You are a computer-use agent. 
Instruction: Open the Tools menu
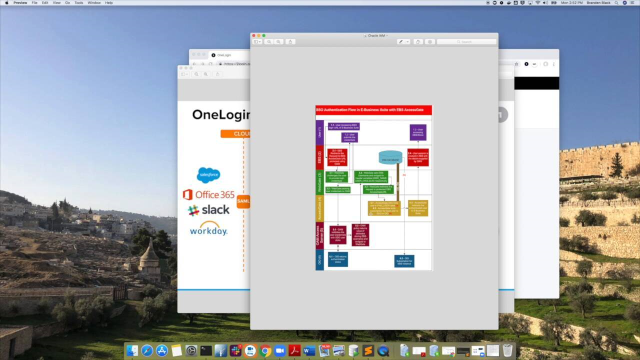point(79,2)
